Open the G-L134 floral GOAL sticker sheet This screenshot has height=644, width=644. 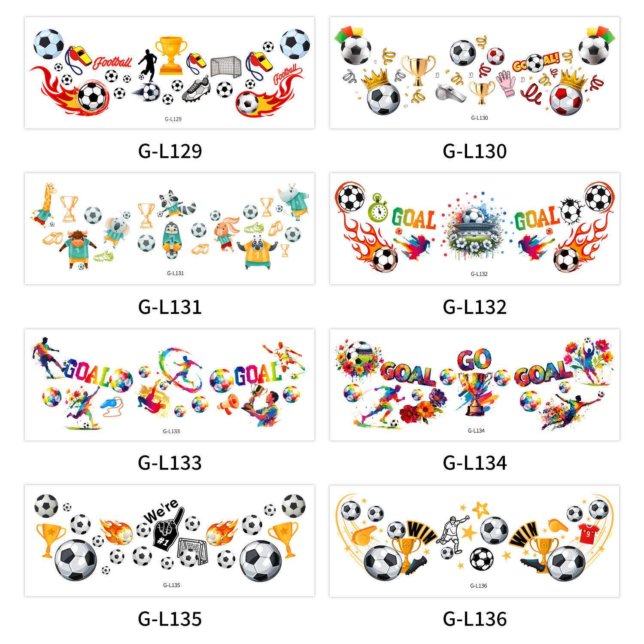click(474, 385)
